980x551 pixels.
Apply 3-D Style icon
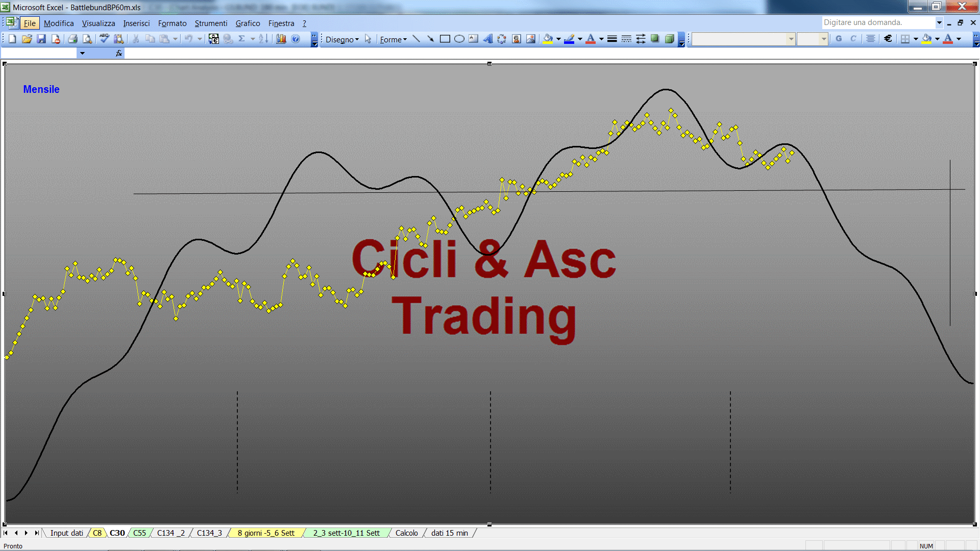point(669,39)
